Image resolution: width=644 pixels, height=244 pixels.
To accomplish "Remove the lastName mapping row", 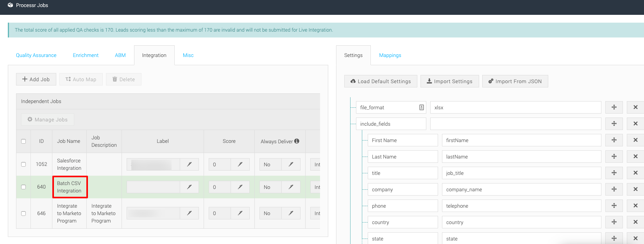I will pyautogui.click(x=635, y=157).
